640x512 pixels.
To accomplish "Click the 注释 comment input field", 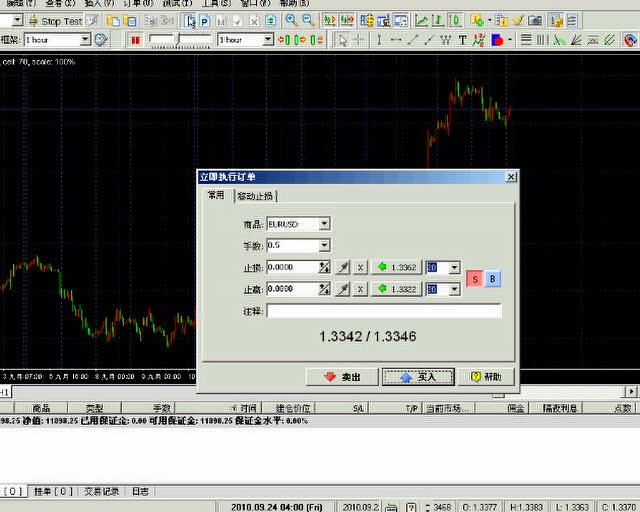I will 384,311.
